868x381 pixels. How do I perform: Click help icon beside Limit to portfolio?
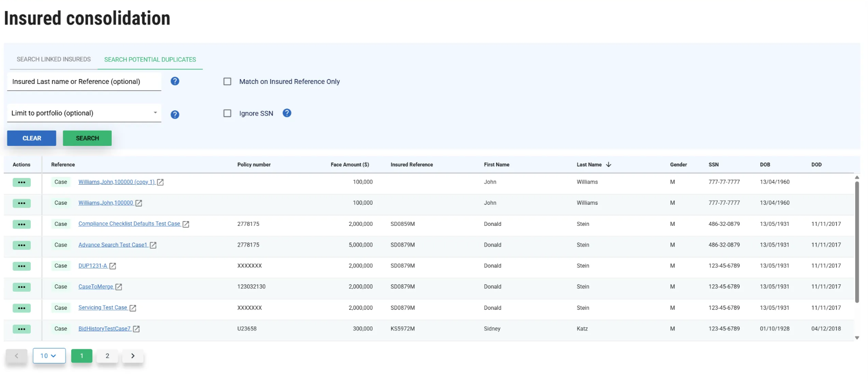[x=175, y=115]
